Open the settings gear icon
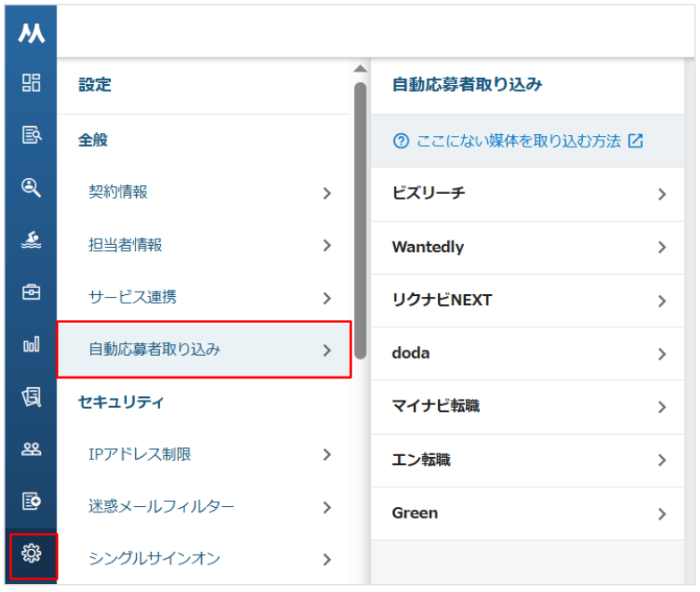The width and height of the screenshot is (700, 592). coord(31,554)
